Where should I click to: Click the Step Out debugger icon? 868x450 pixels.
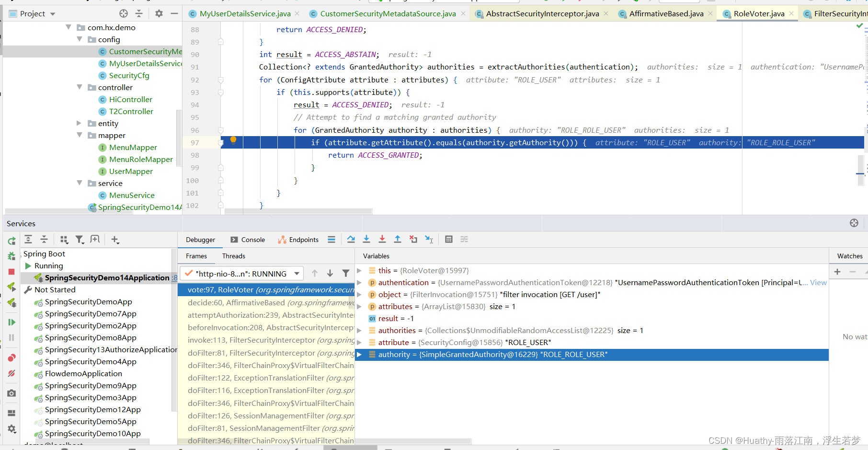pyautogui.click(x=398, y=239)
